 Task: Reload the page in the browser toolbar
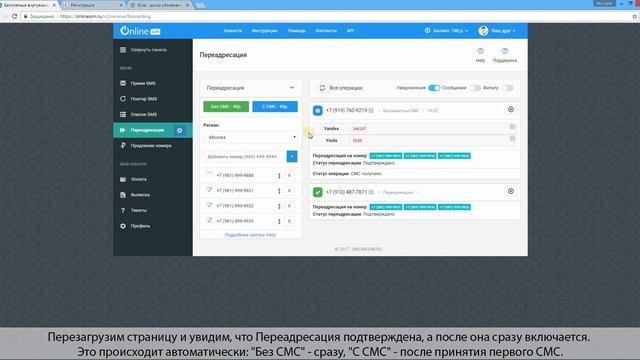(x=14, y=16)
